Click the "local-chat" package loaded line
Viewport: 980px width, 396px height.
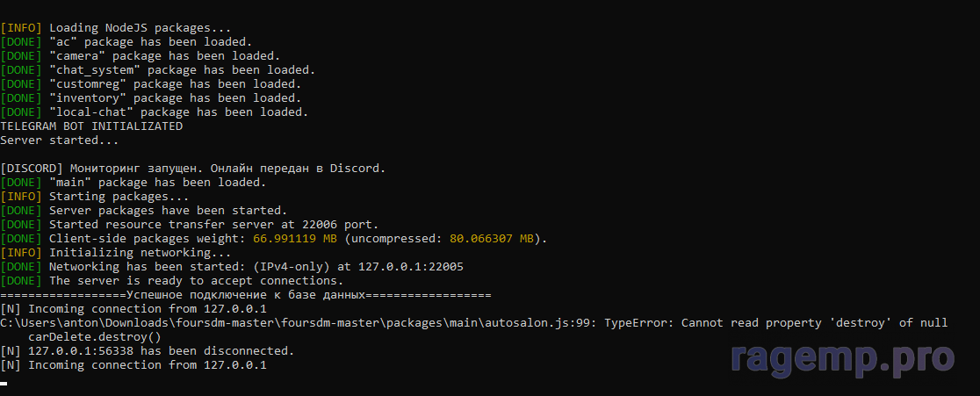155,112
